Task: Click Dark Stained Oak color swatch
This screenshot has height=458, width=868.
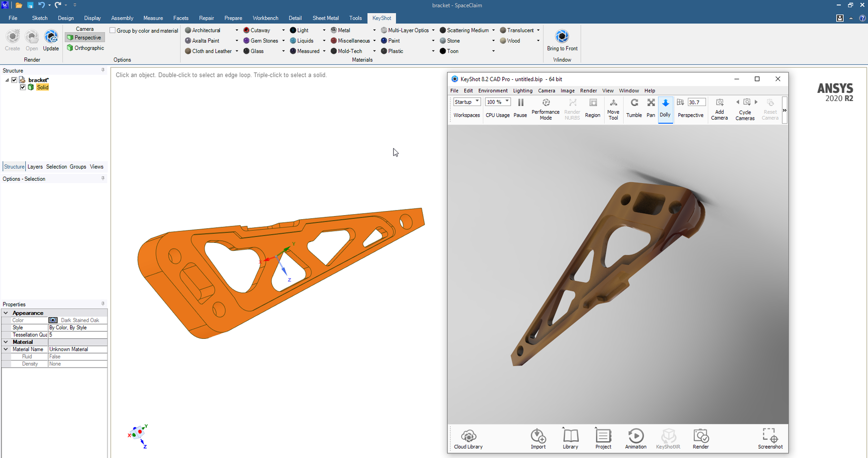Action: coord(53,320)
